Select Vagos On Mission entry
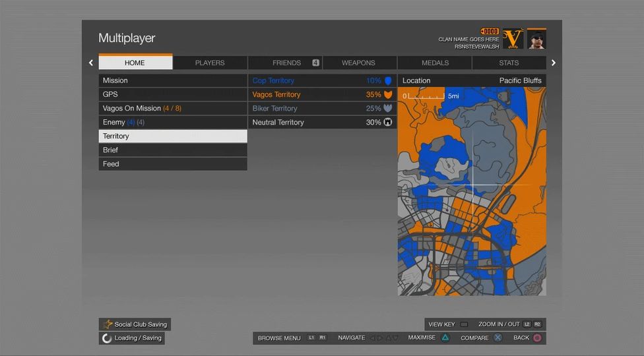 (x=173, y=108)
